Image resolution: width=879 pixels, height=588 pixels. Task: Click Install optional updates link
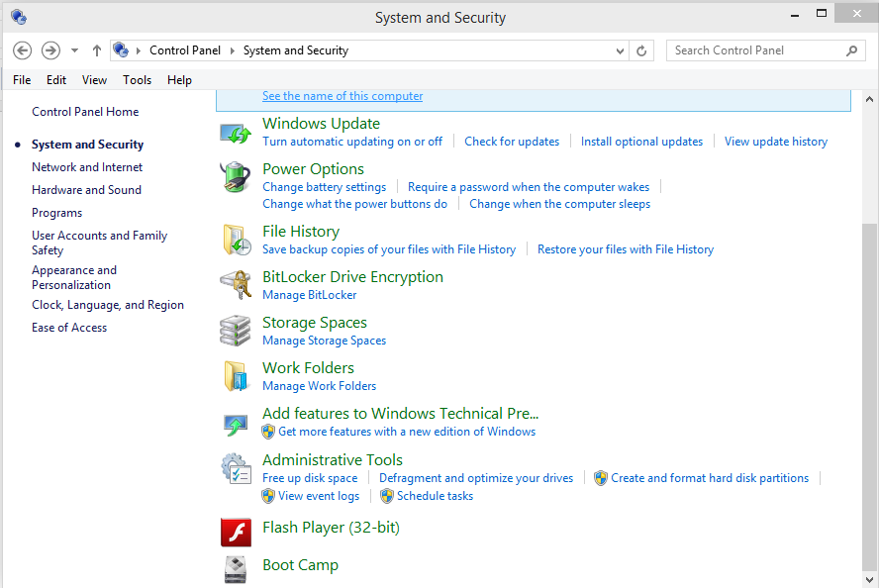pyautogui.click(x=641, y=142)
